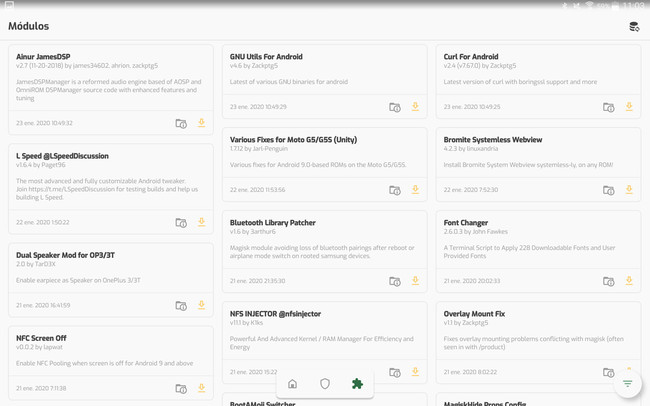
Task: Click the Módulos page heading
Action: pyautogui.click(x=29, y=26)
